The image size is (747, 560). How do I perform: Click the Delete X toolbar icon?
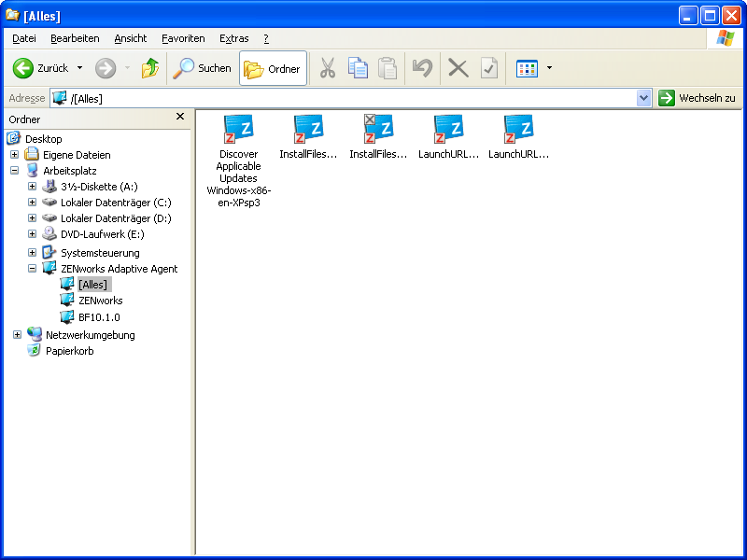(458, 68)
